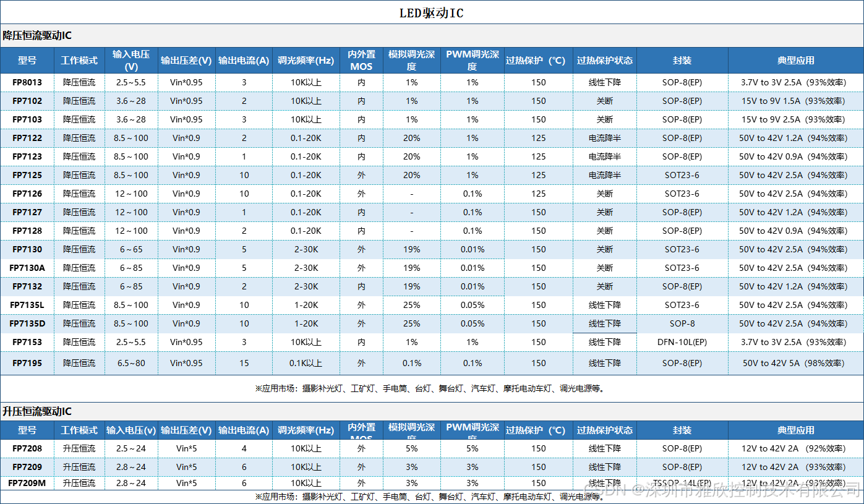The width and height of the screenshot is (864, 504).
Task: Click model cell "FP8013"
Action: pyautogui.click(x=27, y=82)
